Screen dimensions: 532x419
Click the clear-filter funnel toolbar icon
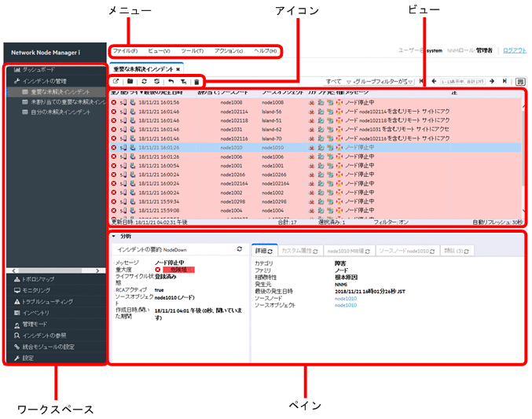(x=184, y=82)
